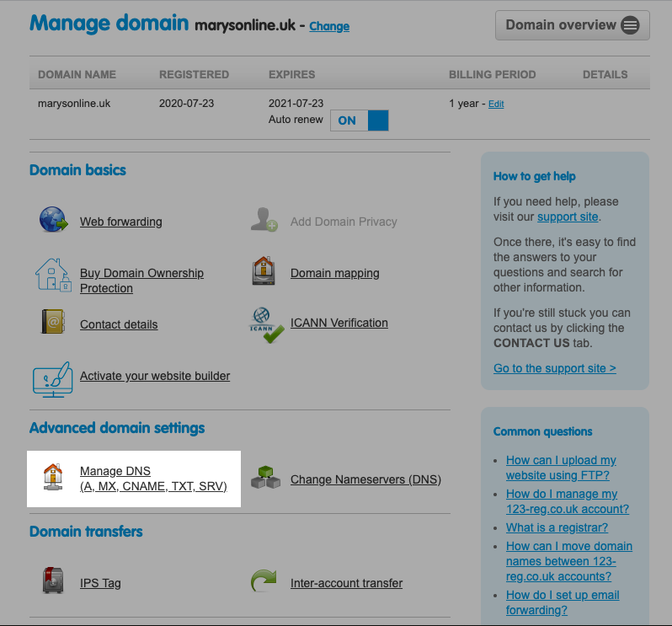Click the Domain transfers heading

[86, 532]
